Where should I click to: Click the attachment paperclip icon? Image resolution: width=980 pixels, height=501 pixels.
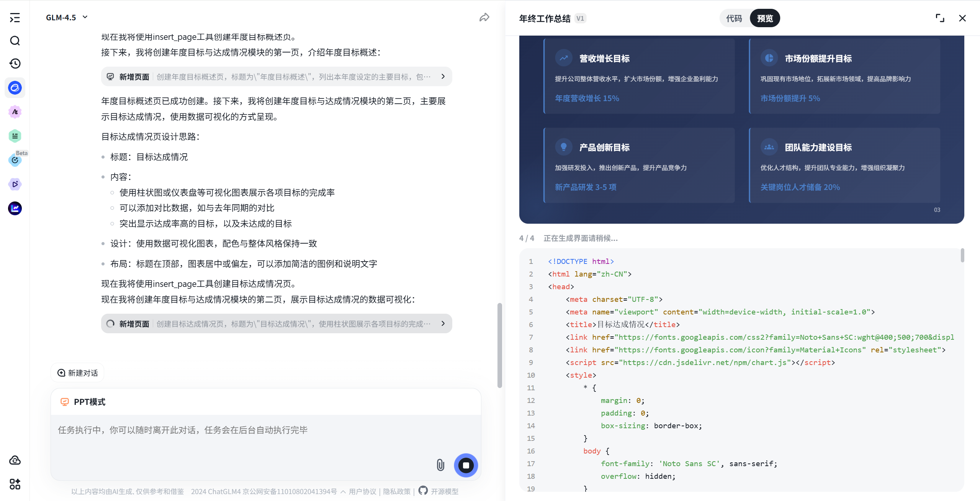point(440,465)
